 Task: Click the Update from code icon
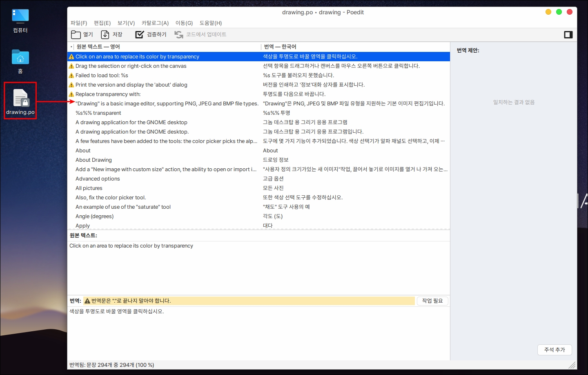click(x=179, y=35)
